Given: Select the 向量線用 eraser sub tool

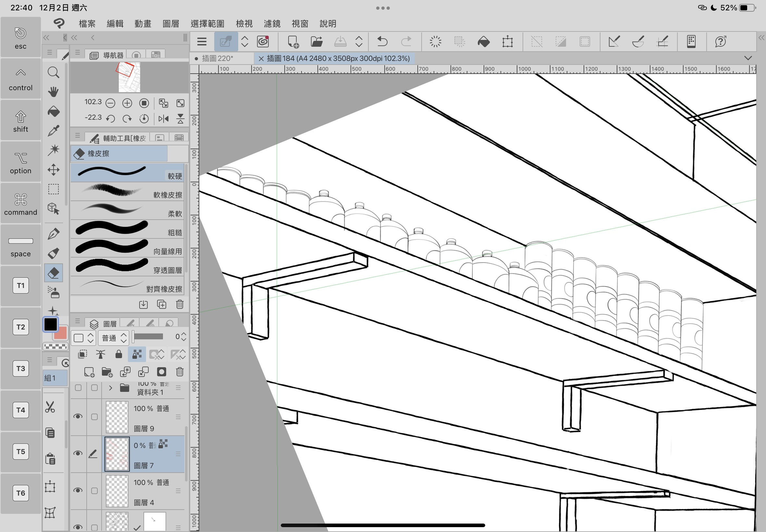Looking at the screenshot, I should (127, 248).
